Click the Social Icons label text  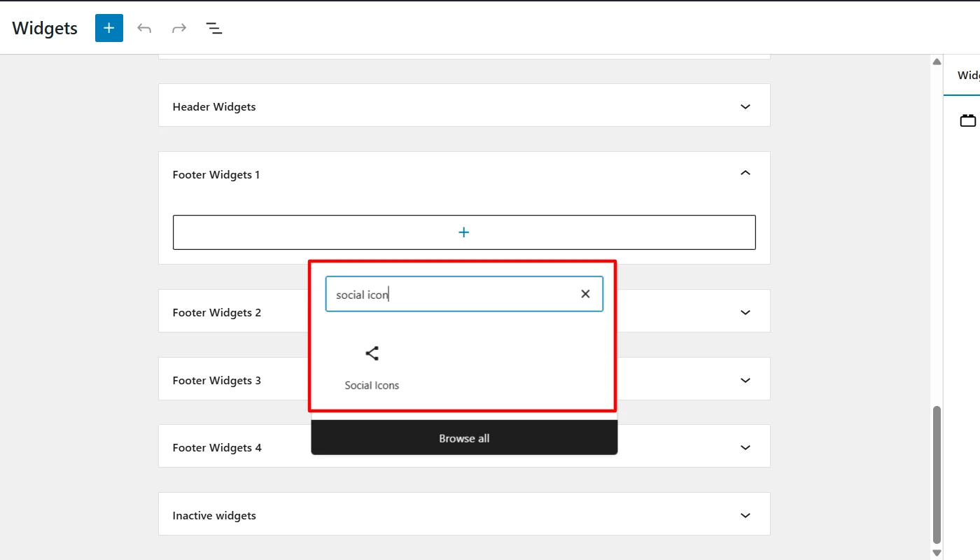(x=372, y=385)
